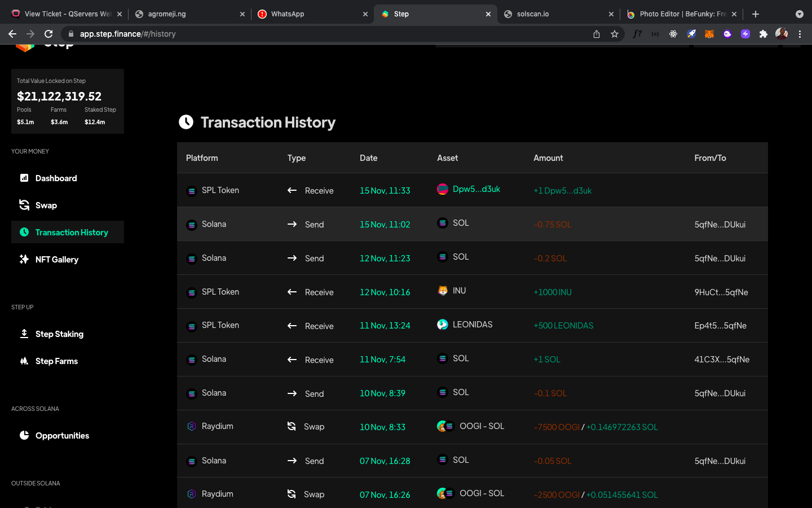This screenshot has height=508, width=812.
Task: Click the Chrome share icon in the address bar
Action: click(x=597, y=34)
